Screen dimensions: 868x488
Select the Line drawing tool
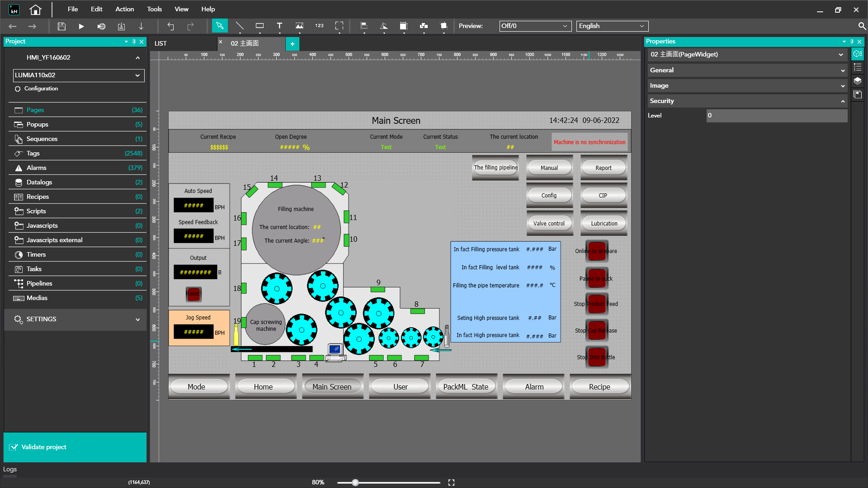coord(240,26)
